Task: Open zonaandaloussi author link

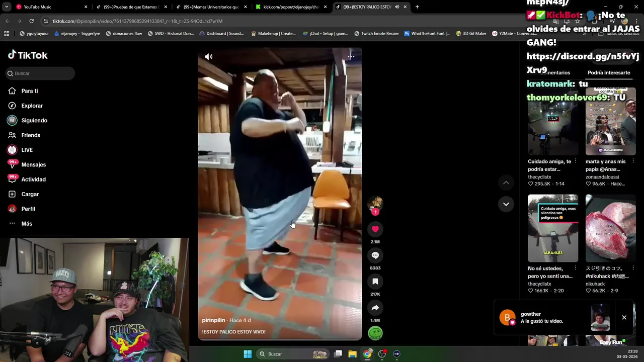Action: click(602, 177)
